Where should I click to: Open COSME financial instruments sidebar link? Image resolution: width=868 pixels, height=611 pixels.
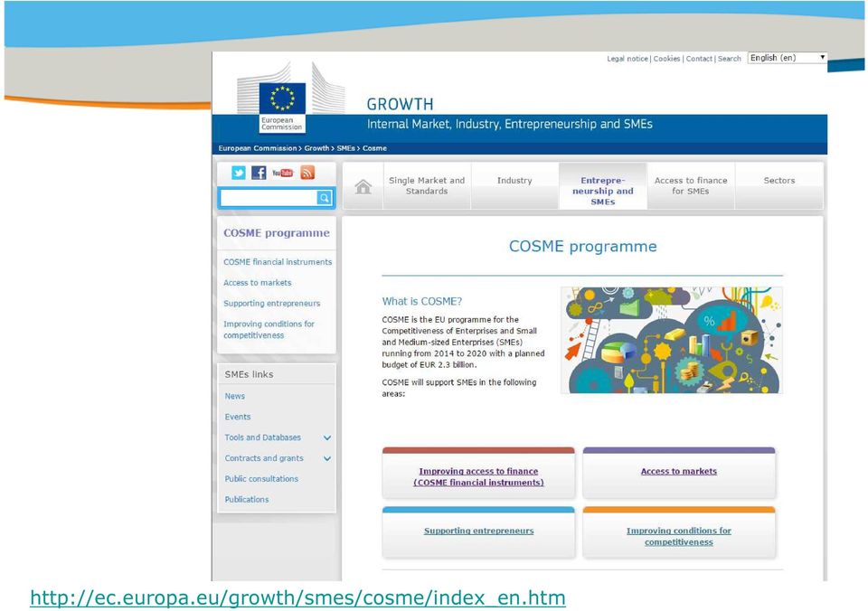point(278,262)
